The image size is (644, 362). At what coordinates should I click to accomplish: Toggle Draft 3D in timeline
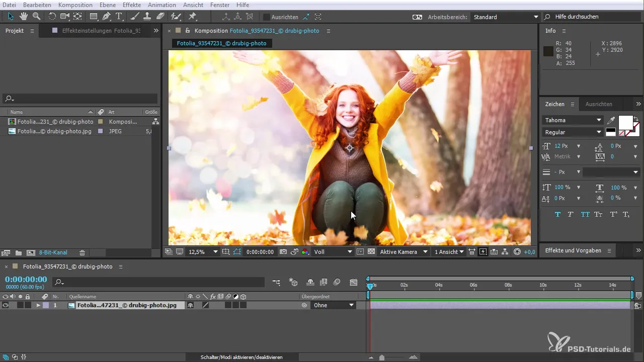[294, 283]
